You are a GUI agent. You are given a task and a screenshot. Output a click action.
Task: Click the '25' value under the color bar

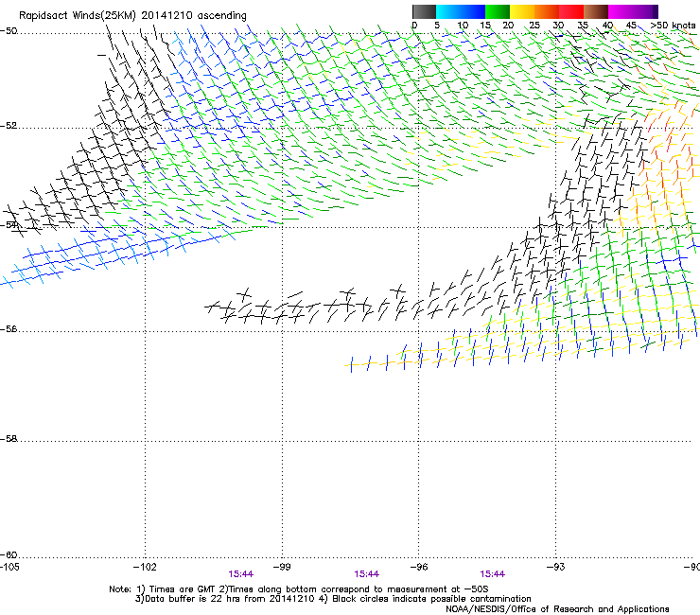pos(534,25)
